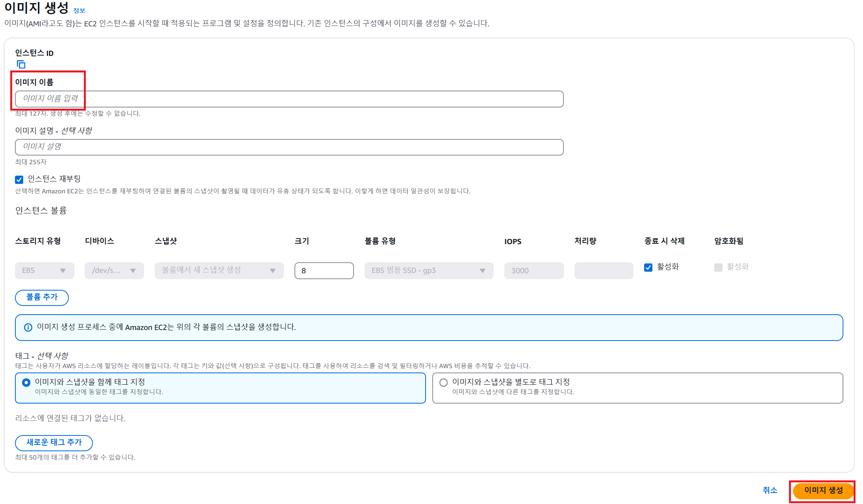
Task: Click the info circle icon in the snapshot notice
Action: [x=28, y=327]
